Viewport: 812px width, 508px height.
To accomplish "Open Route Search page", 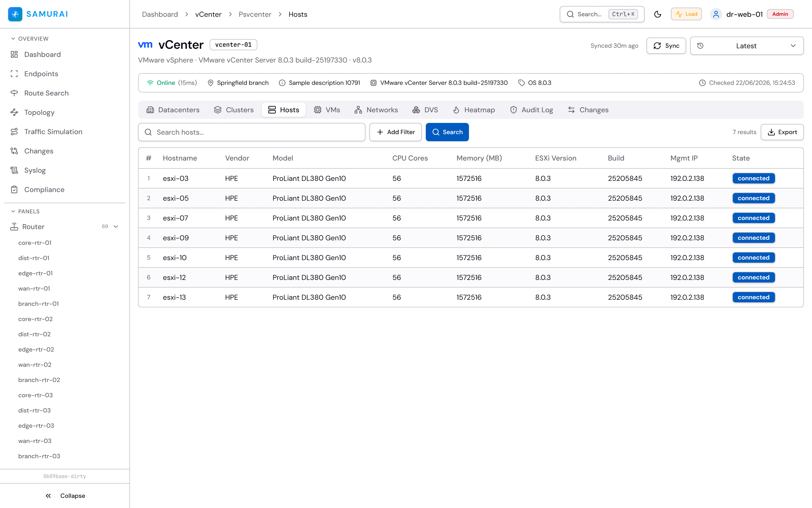I will click(46, 93).
